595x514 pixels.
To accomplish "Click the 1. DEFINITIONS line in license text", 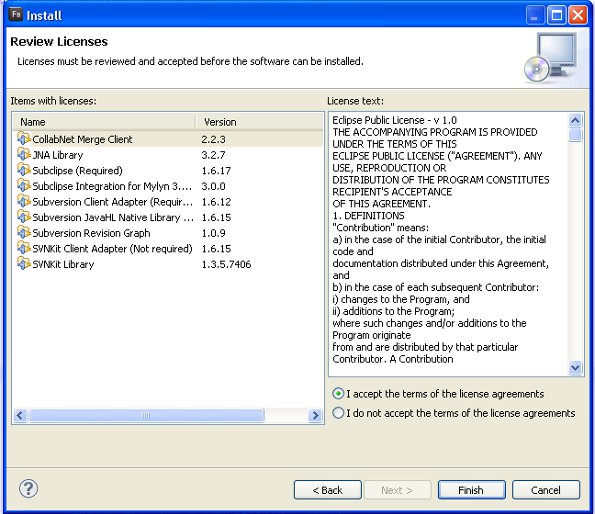I will click(368, 215).
